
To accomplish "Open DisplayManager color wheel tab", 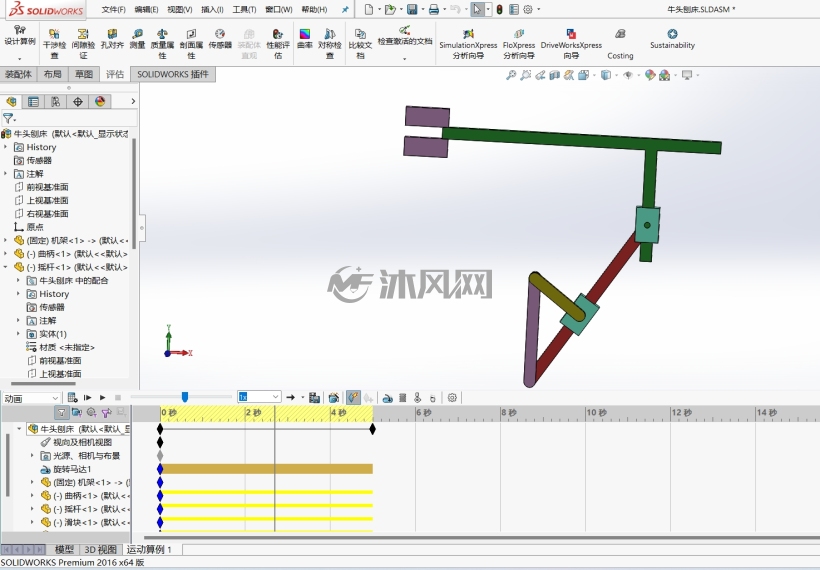I will click(100, 101).
